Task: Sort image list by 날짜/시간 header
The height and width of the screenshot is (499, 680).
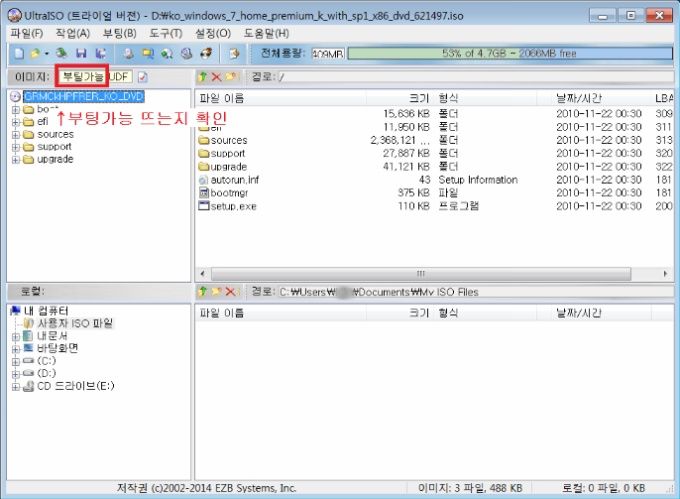Action: [594, 98]
